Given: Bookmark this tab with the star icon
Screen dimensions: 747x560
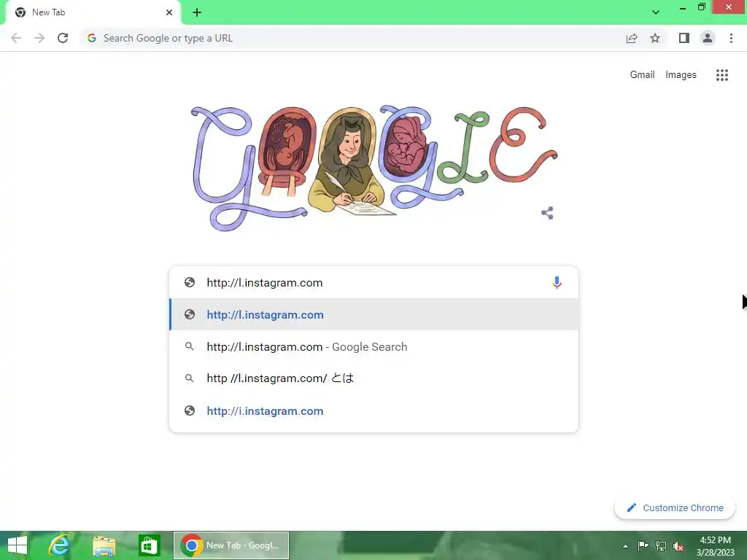Looking at the screenshot, I should (655, 38).
